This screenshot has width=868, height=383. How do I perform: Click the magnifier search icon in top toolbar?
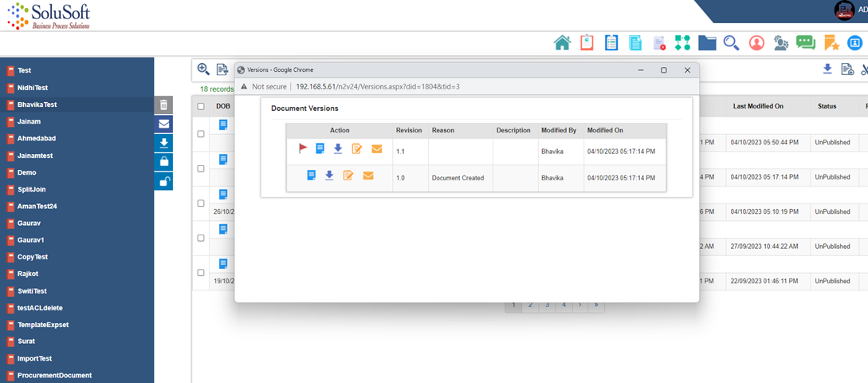click(731, 43)
